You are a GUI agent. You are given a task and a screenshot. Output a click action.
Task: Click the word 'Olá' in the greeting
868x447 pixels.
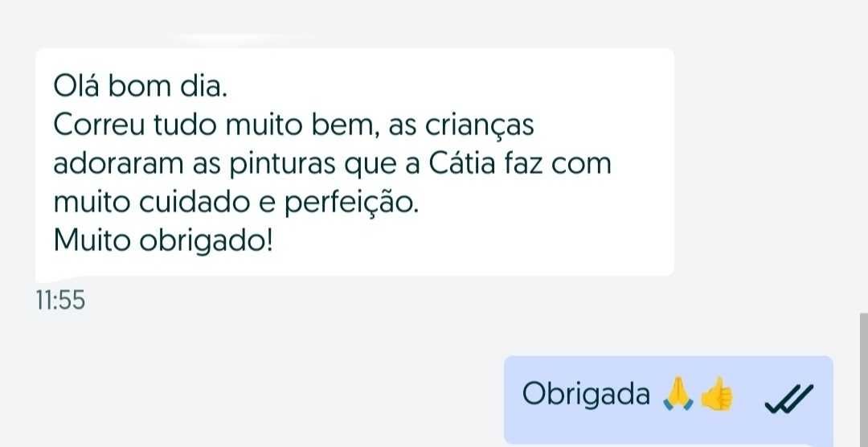coord(76,87)
